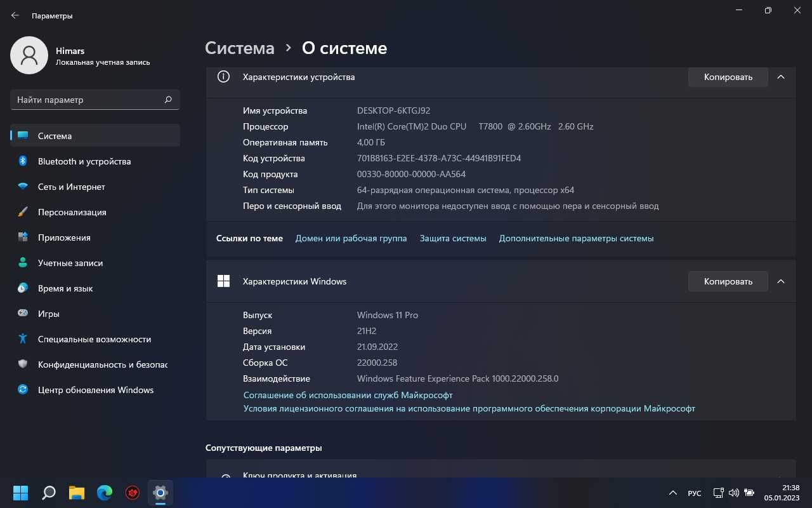Open the Start menu on taskbar

click(x=21, y=492)
